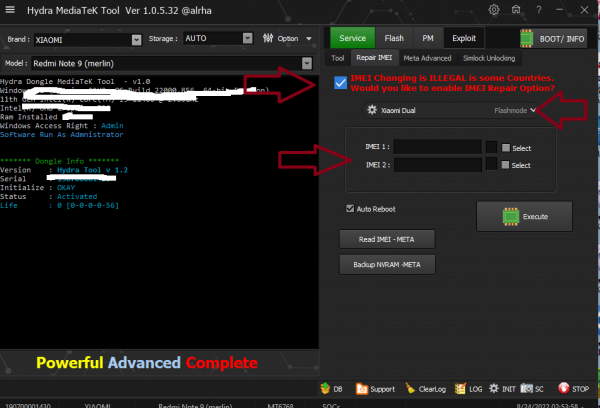Click MT6768 in the status bar
Viewport: 600px width, 408px height.
280,405
